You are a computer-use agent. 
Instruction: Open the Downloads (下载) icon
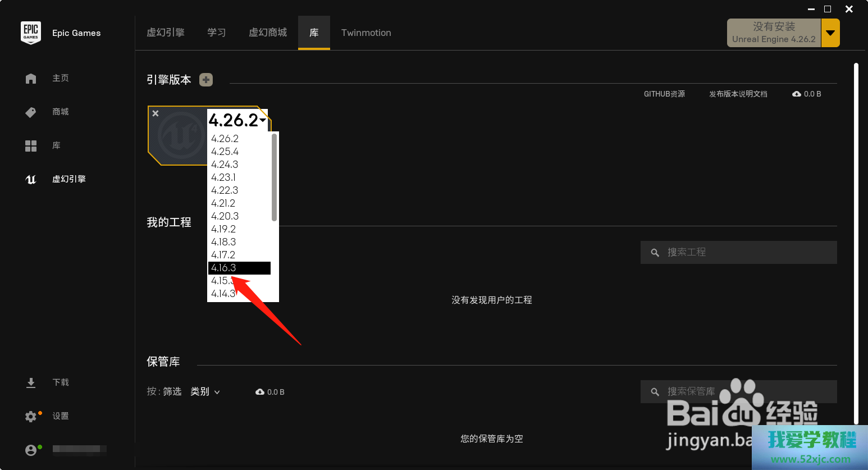tap(31, 383)
